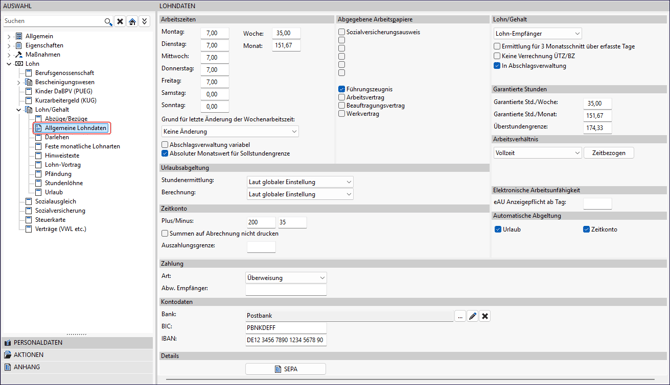Uncheck Automatische Abgeltung Urlaub
The width and height of the screenshot is (670, 385).
click(498, 229)
